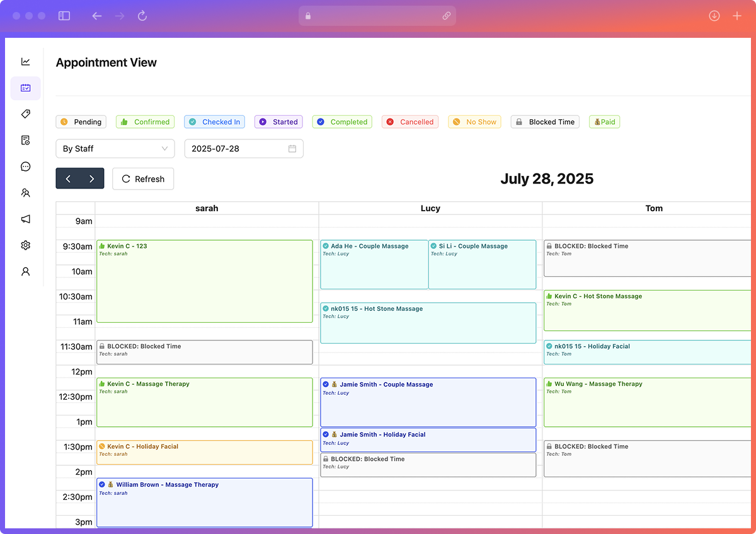Click the browser address bar
The height and width of the screenshot is (534, 756).
[x=377, y=16]
